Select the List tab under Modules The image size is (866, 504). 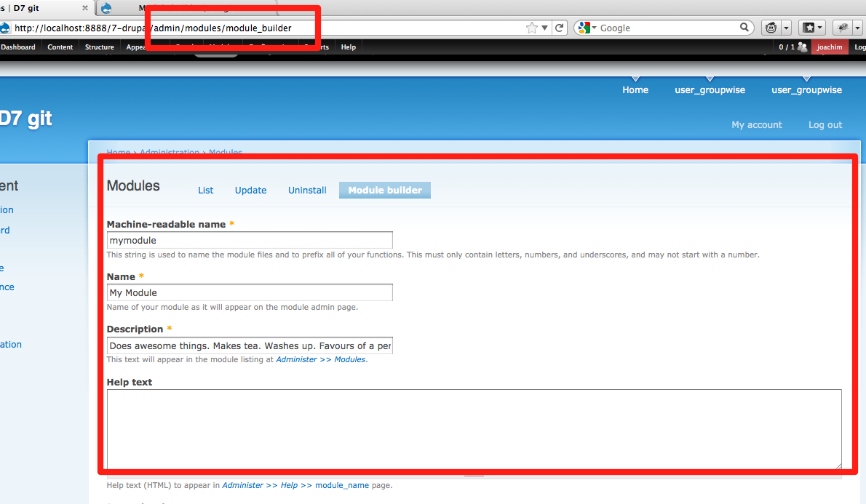[205, 190]
